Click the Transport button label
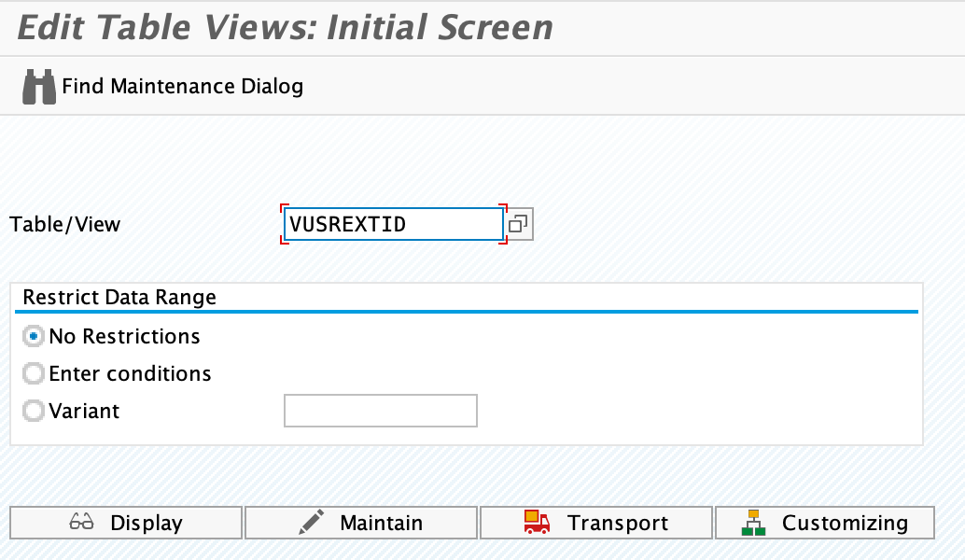This screenshot has height=560, width=965. pyautogui.click(x=618, y=523)
